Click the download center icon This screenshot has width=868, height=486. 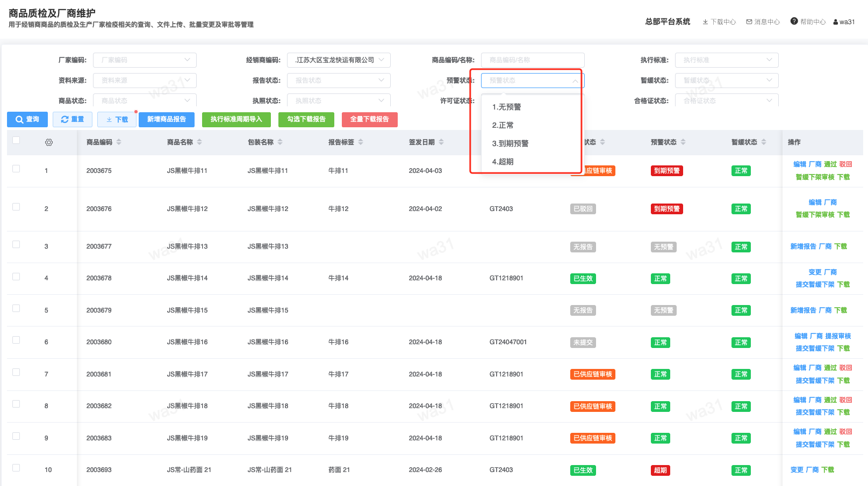705,22
